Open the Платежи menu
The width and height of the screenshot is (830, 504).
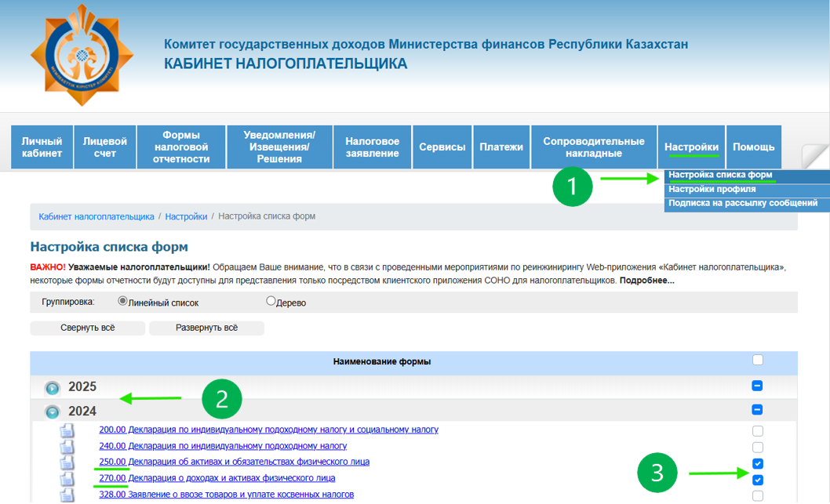point(501,147)
